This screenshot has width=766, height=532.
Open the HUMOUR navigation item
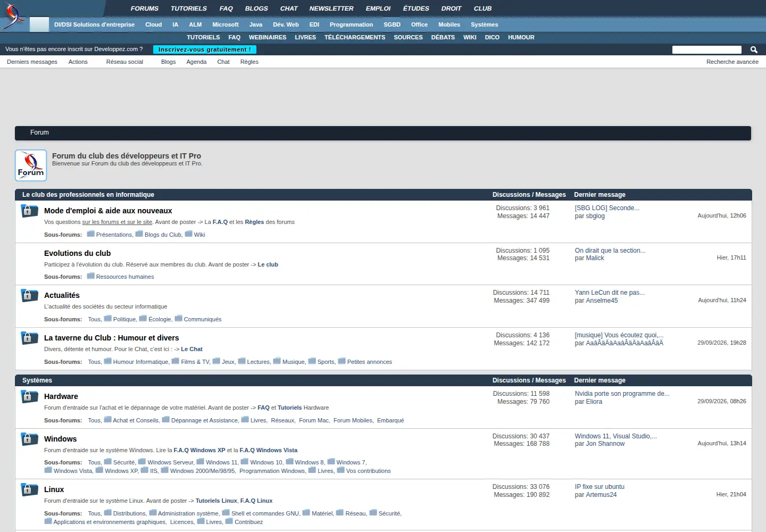[521, 37]
